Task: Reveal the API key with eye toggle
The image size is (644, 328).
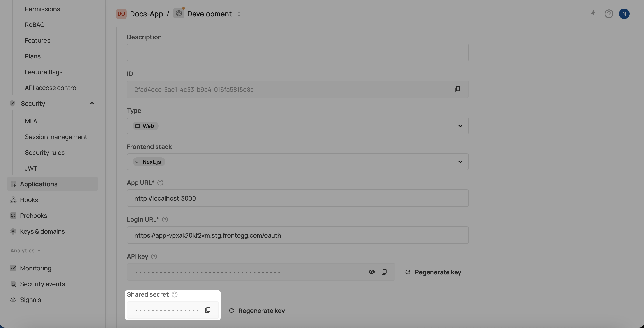Action: point(372,272)
